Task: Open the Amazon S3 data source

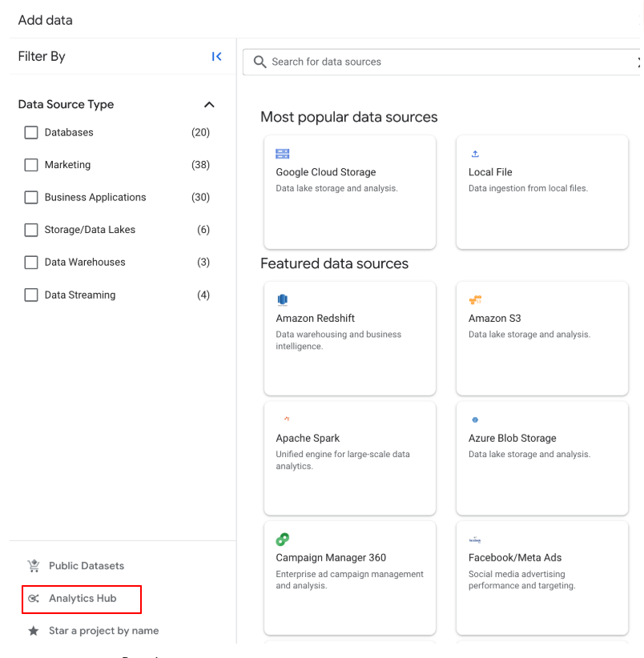Action: 542,339
